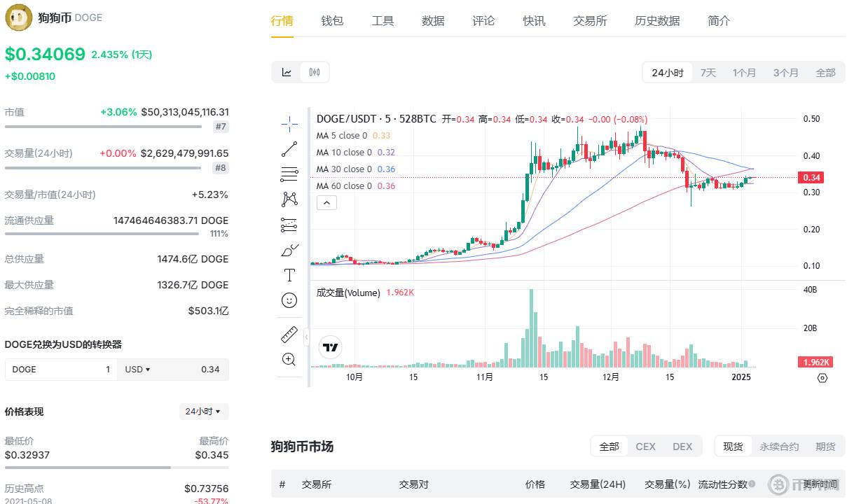Viewport: 847px width, 504px height.
Task: Open the 24小时 dropdown under 价格表现
Action: tap(203, 412)
